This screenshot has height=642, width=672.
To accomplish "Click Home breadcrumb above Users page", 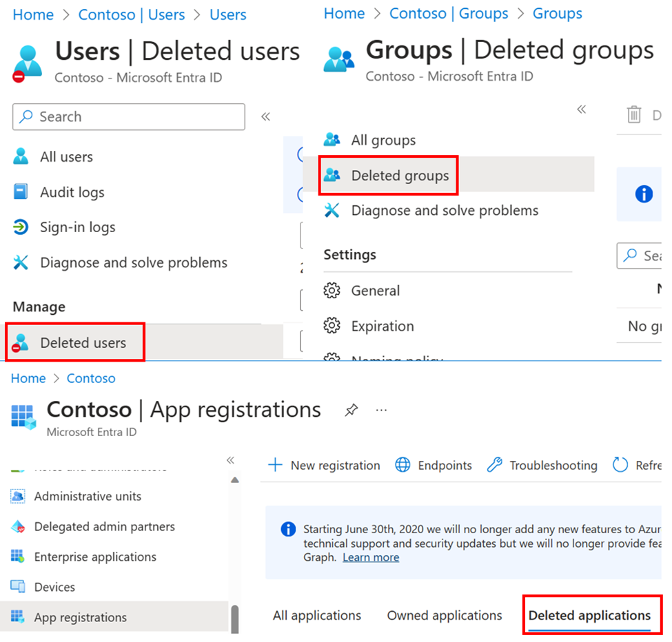I will (33, 14).
